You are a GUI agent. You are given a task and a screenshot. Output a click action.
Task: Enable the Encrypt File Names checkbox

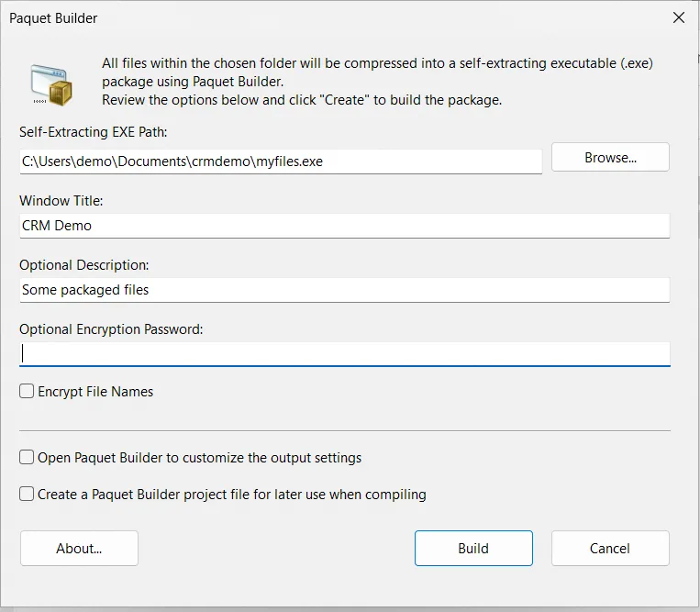pos(28,392)
